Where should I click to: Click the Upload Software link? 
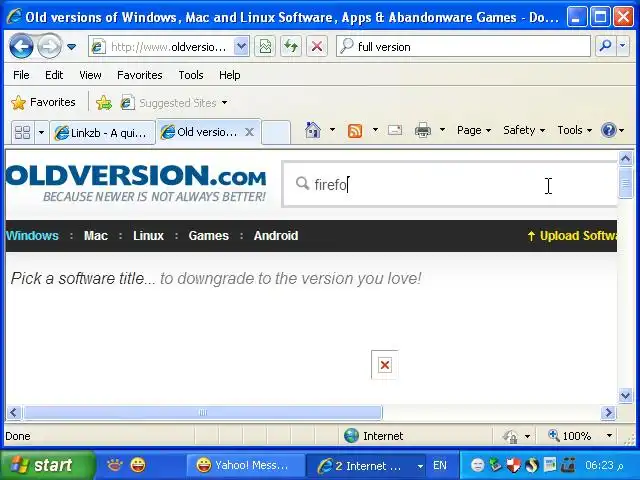[x=572, y=236]
